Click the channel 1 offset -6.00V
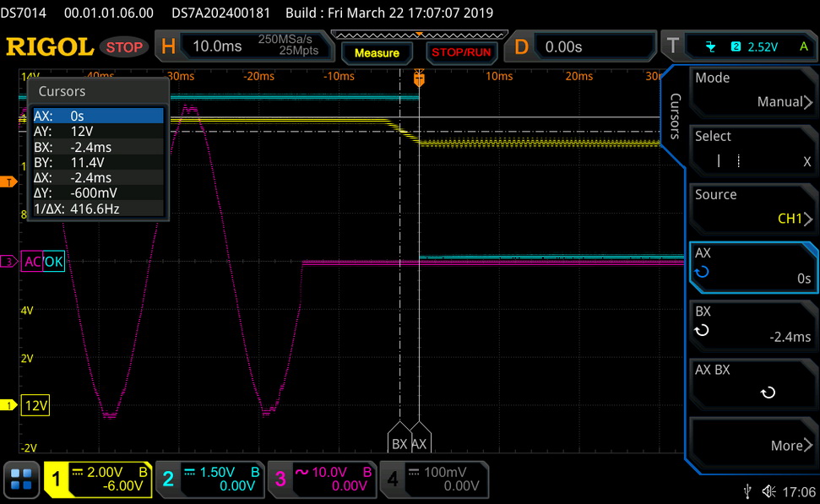Viewport: 820px width, 504px height. pyautogui.click(x=123, y=486)
